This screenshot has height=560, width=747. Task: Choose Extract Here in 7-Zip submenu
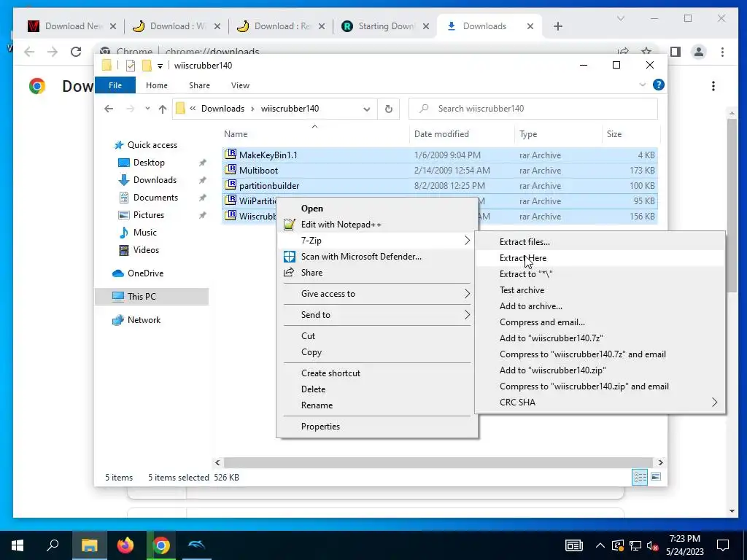(600, 257)
